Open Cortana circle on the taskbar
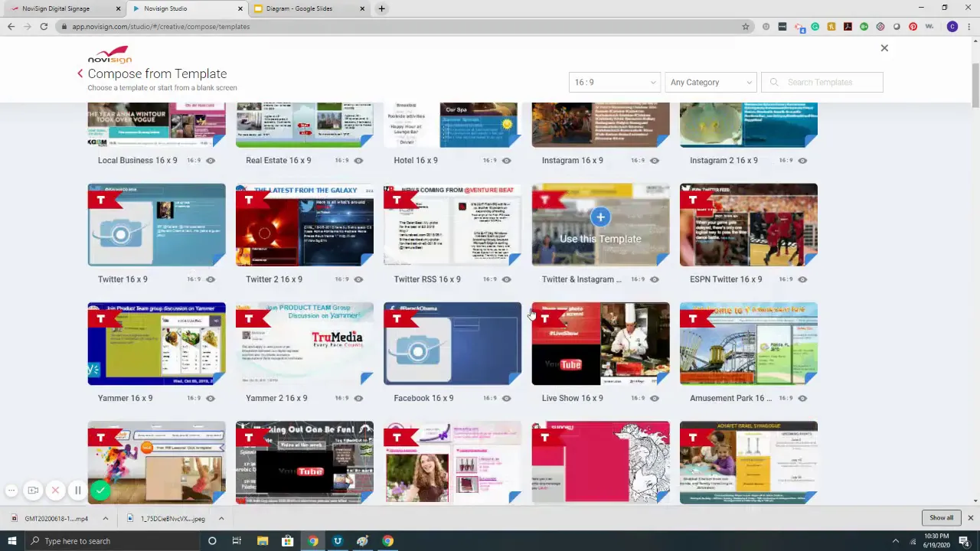980x551 pixels. click(x=212, y=541)
